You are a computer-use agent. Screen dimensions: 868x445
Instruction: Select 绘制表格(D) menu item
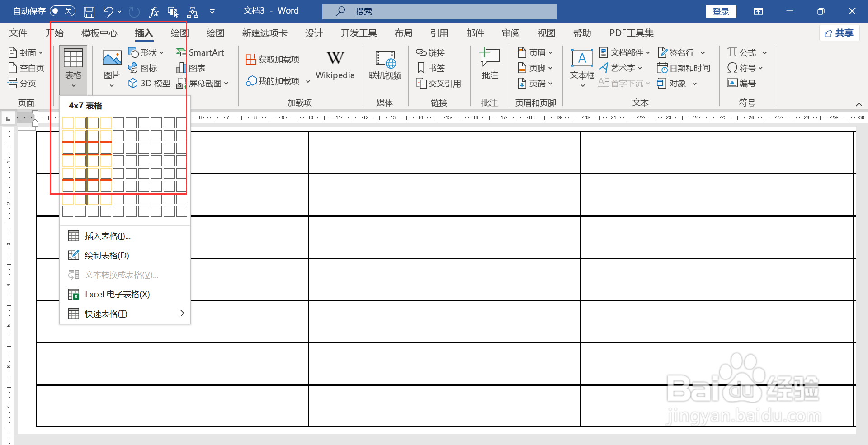point(125,256)
